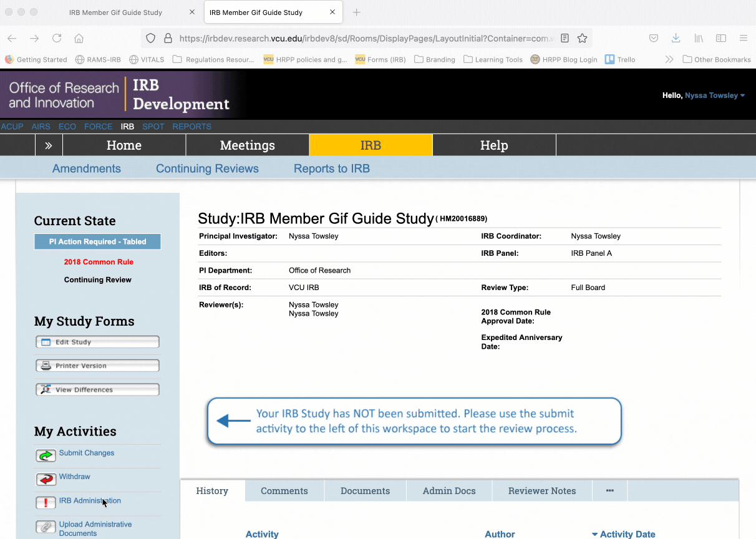This screenshot has width=756, height=539.
Task: Open the ellipsis tab for more options
Action: point(609,491)
